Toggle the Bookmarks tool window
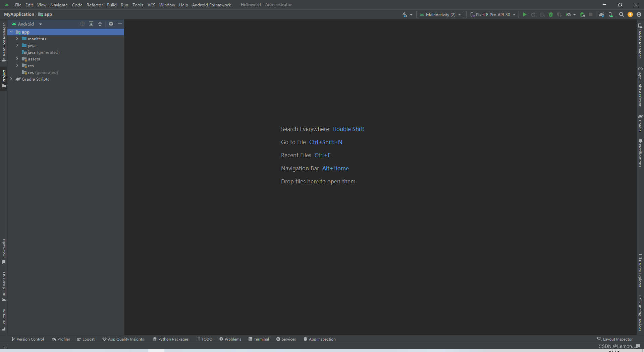The image size is (644, 352). pos(4,251)
